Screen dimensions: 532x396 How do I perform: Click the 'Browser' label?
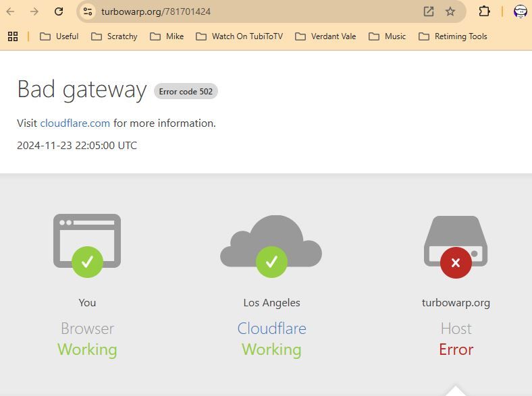(x=88, y=329)
